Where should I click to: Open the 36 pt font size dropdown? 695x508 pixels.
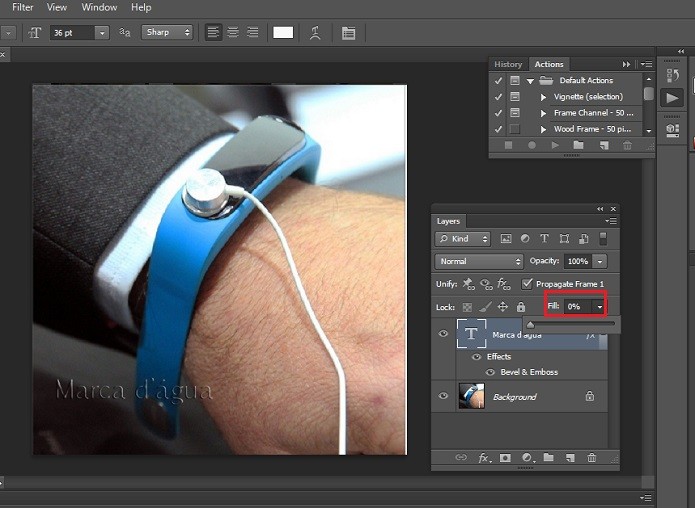(102, 33)
